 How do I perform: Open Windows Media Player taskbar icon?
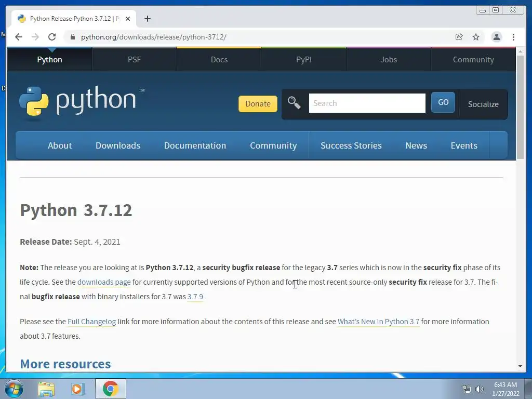click(x=77, y=389)
